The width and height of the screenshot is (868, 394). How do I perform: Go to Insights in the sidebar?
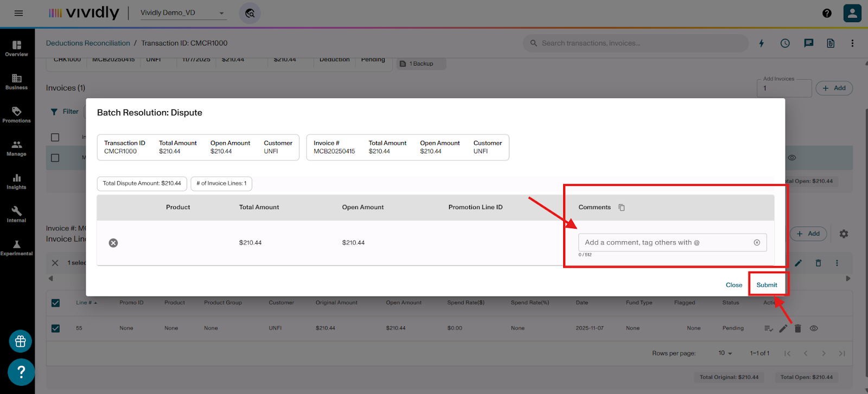click(x=17, y=182)
